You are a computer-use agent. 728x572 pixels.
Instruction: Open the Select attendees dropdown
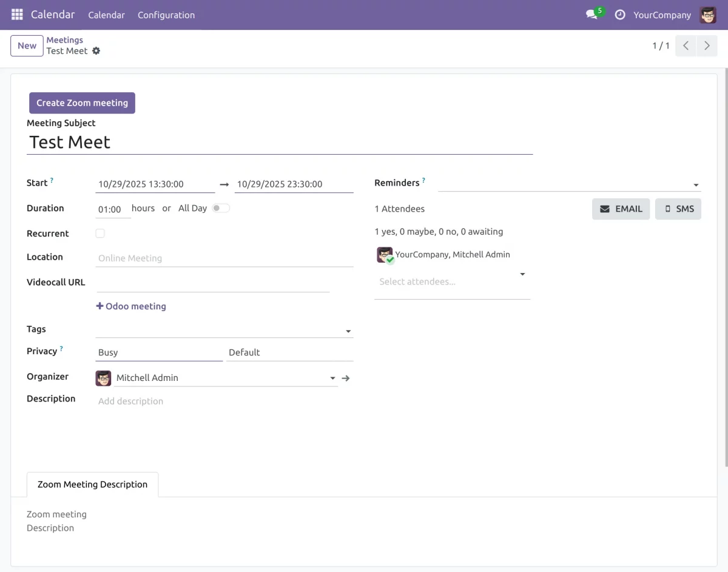(x=522, y=274)
